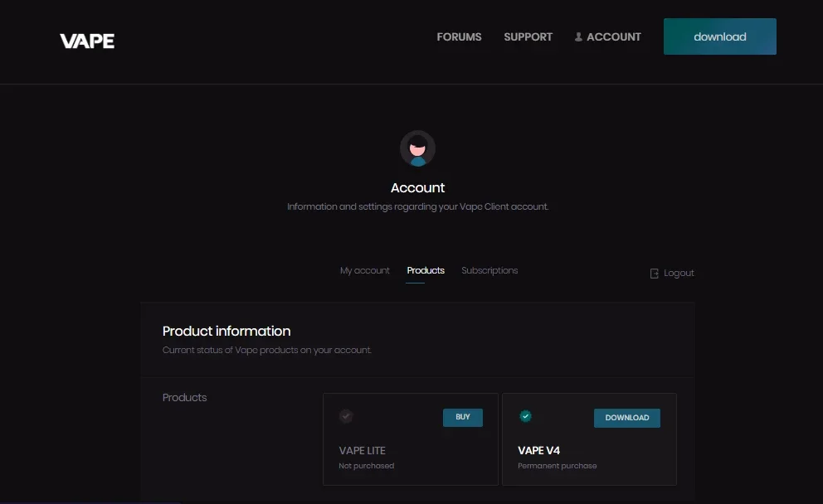Viewport: 823px width, 504px height.
Task: Click the green checkmark icon on Vape V4
Action: point(525,416)
